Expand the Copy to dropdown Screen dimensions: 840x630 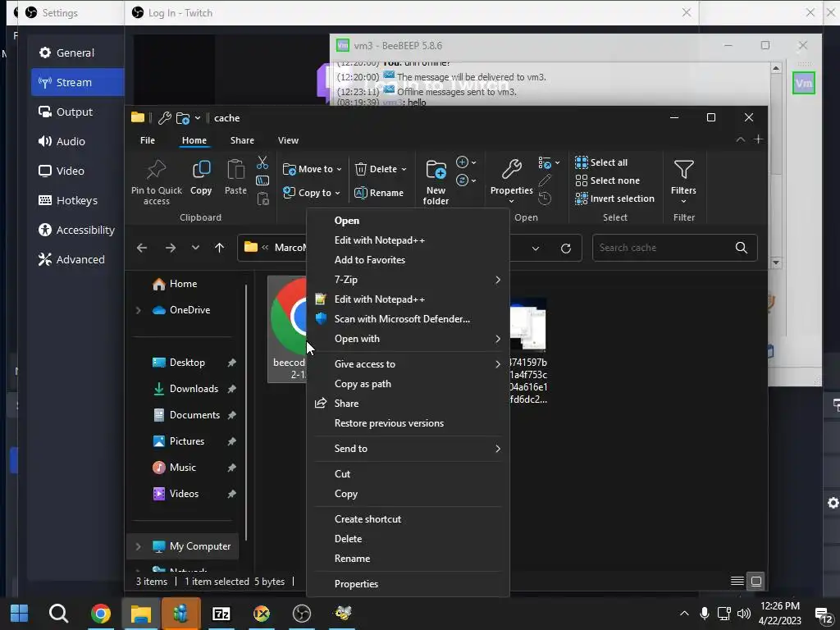[337, 193]
